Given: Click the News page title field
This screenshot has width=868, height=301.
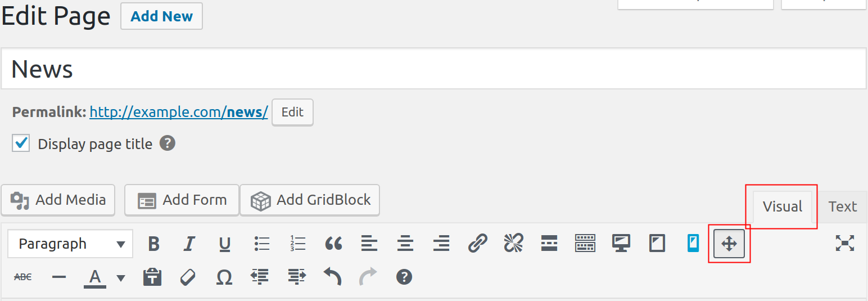Looking at the screenshot, I should 433,69.
